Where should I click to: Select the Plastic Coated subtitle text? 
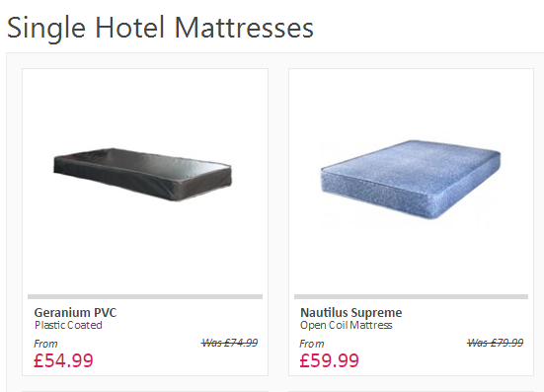click(68, 325)
